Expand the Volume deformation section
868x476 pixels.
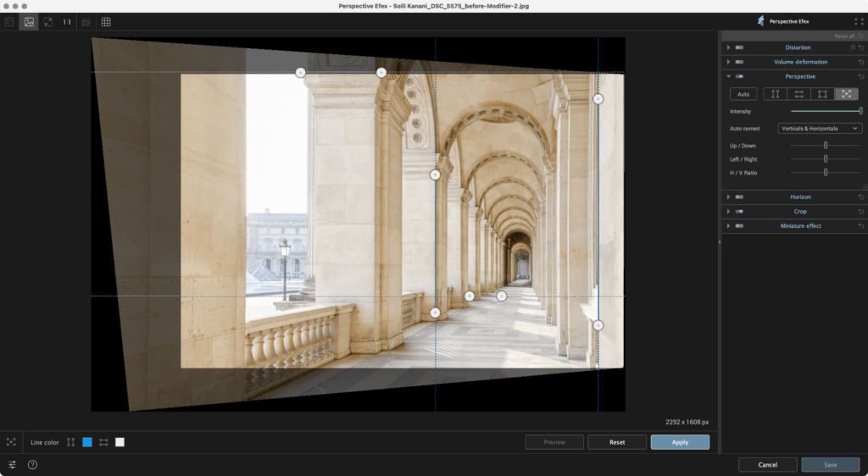tap(728, 62)
